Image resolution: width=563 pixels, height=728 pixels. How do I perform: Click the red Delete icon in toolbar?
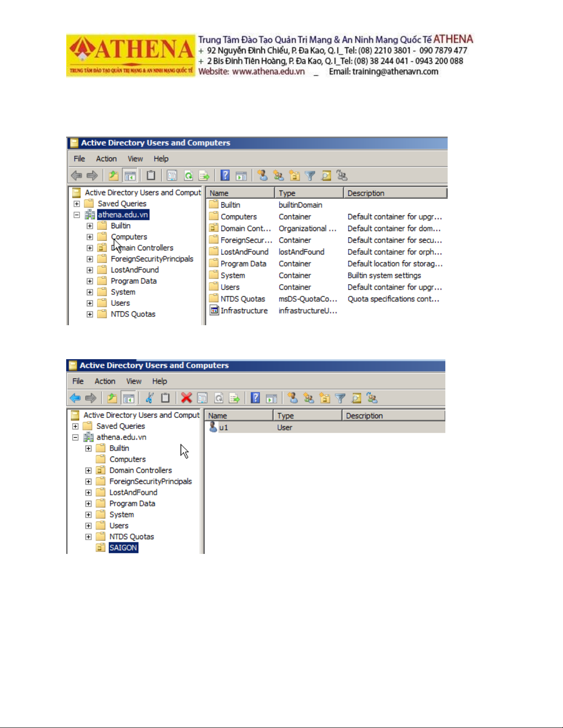coord(186,398)
